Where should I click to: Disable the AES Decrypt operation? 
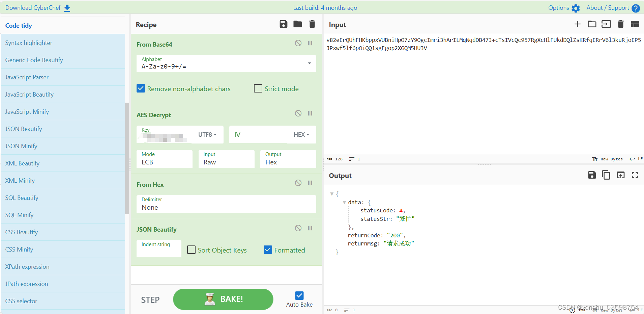tap(298, 113)
